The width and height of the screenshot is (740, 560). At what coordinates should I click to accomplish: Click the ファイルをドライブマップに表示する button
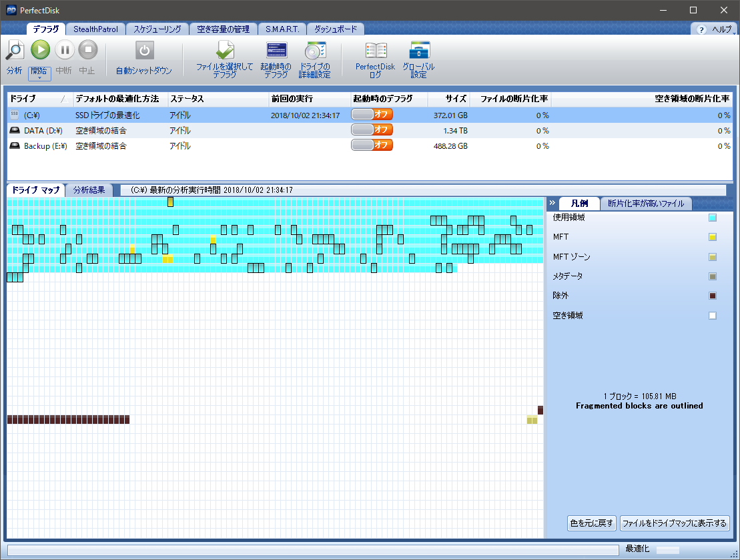[675, 523]
